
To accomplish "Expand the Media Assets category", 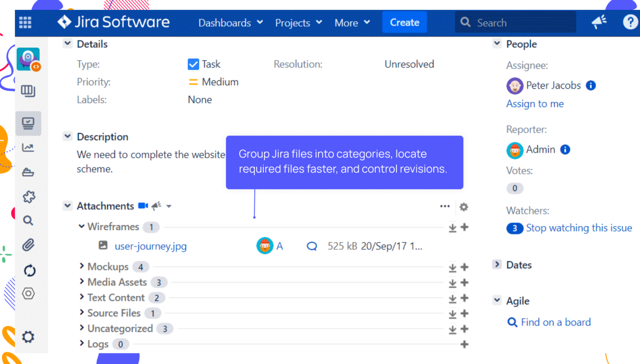I will [x=82, y=281].
